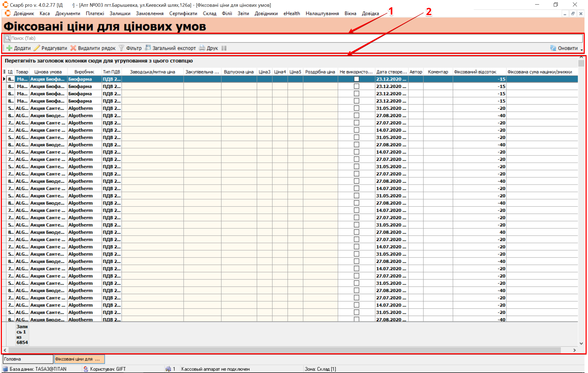Viewport: 588px width, 373px height.
Task: Click the Загальний експорт save icon
Action: (148, 48)
